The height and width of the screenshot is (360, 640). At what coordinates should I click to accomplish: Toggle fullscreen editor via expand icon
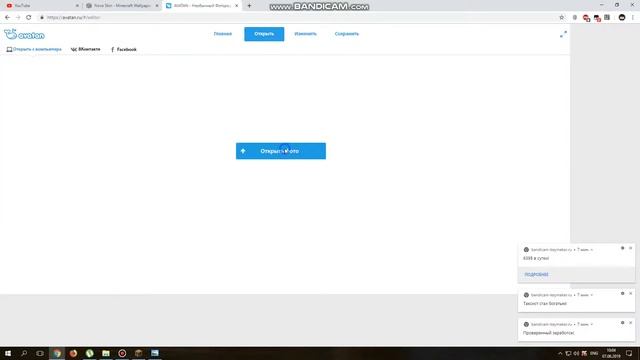(563, 35)
